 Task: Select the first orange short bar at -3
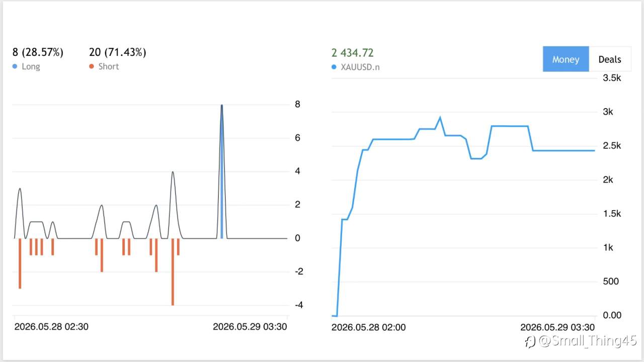coord(20,263)
